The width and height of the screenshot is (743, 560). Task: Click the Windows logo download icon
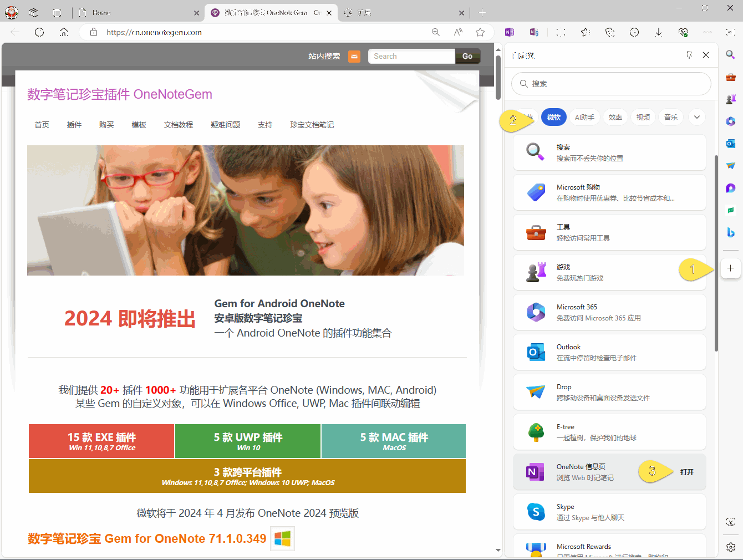pyautogui.click(x=283, y=538)
